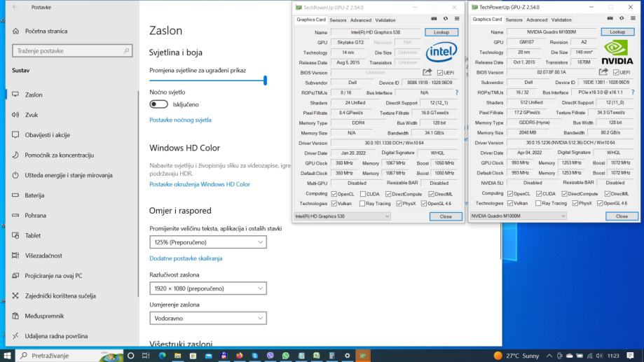Screen dimensions: 644x362
Task: Click Close button in Intel GPU-Z window
Action: (446, 216)
